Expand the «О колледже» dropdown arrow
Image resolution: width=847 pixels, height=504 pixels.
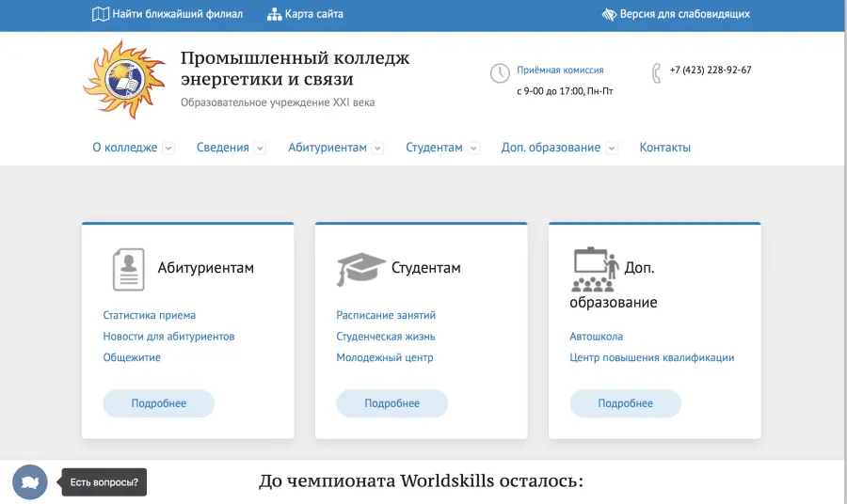[168, 149]
